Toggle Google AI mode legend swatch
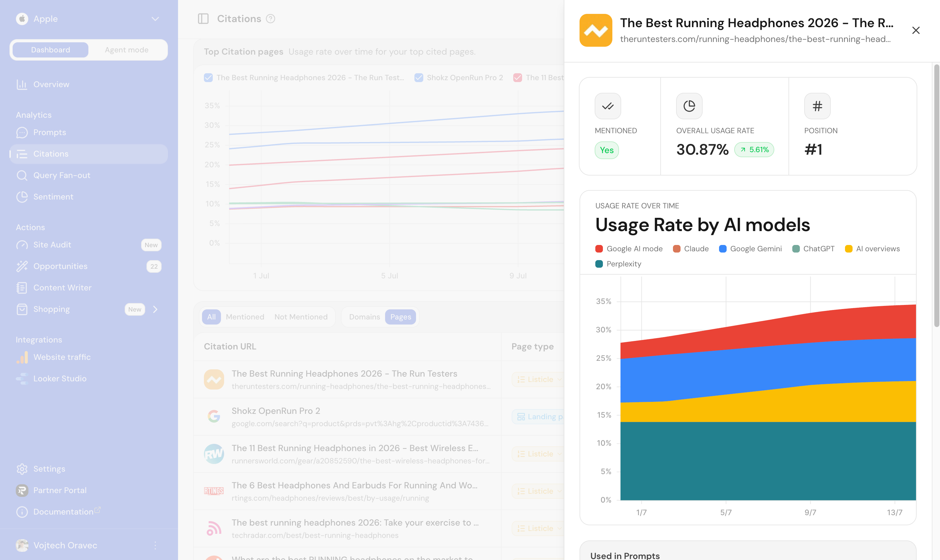The width and height of the screenshot is (940, 560). 599,249
